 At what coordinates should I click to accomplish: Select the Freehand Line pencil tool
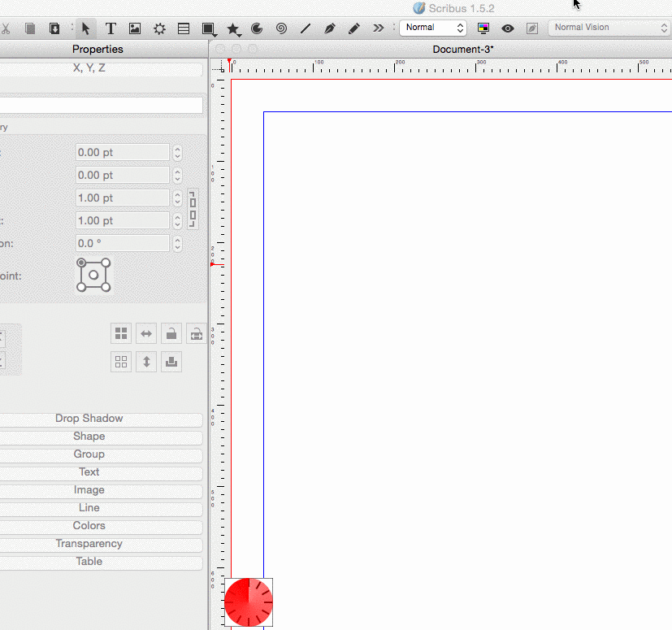coord(354,28)
